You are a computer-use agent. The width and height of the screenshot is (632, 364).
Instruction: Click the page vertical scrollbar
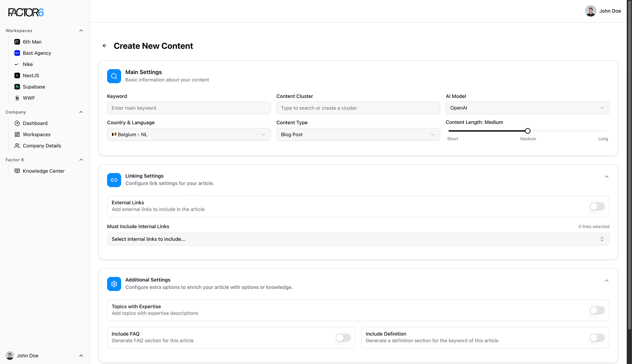(x=630, y=165)
